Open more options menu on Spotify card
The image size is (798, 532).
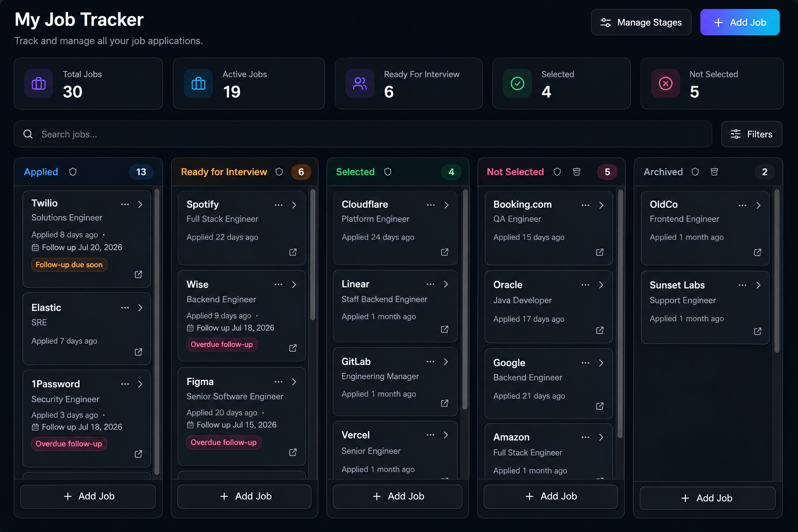pos(278,205)
